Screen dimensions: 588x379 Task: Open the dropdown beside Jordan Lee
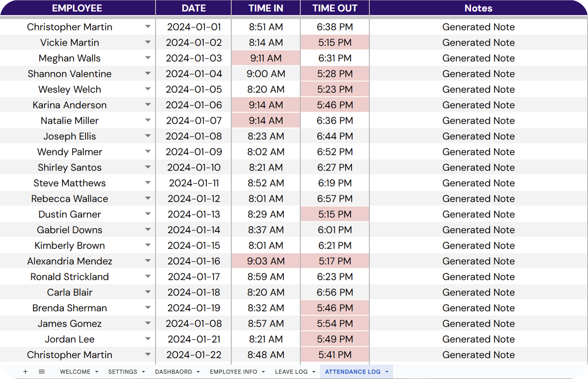click(x=148, y=339)
